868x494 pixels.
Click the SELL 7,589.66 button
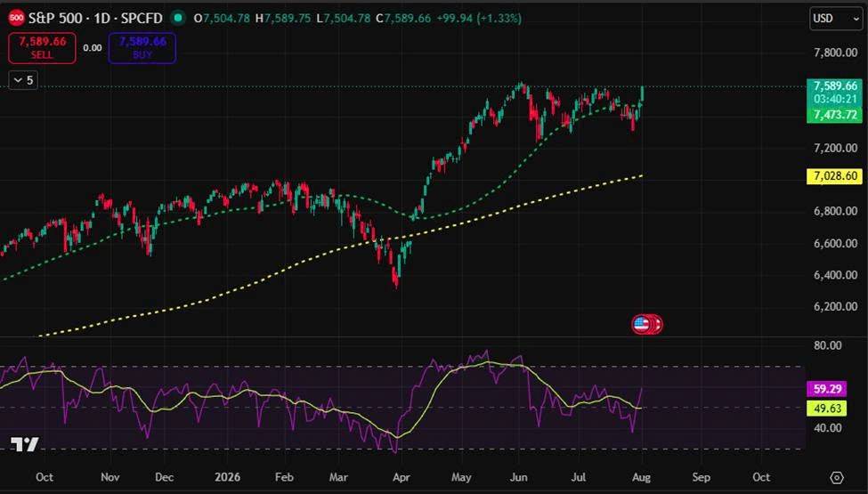point(42,48)
